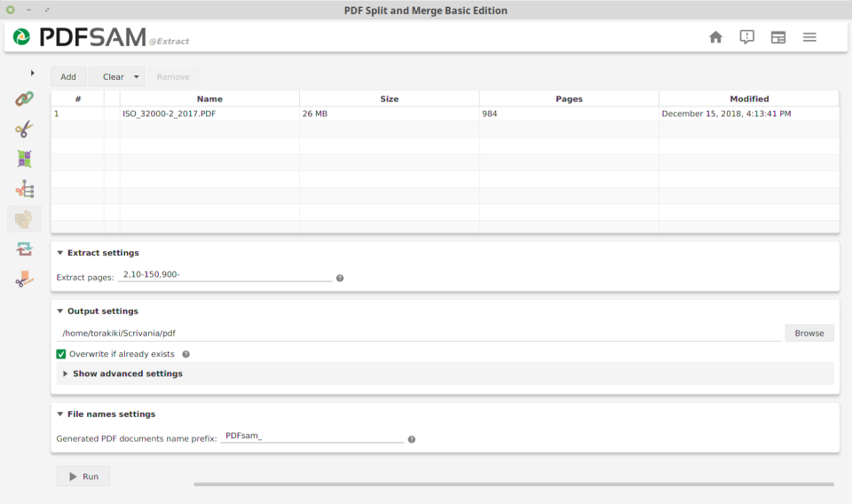The width and height of the screenshot is (852, 504).
Task: Open the log messages icon
Action: 746,37
